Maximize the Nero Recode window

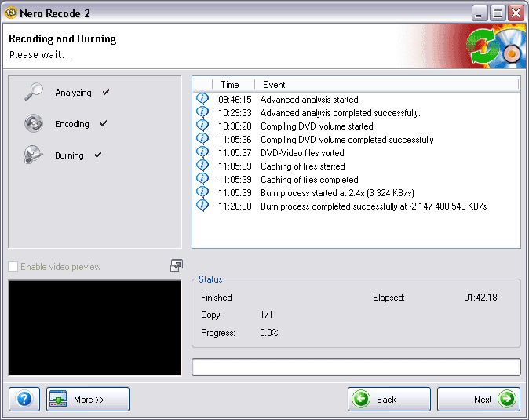coord(498,13)
